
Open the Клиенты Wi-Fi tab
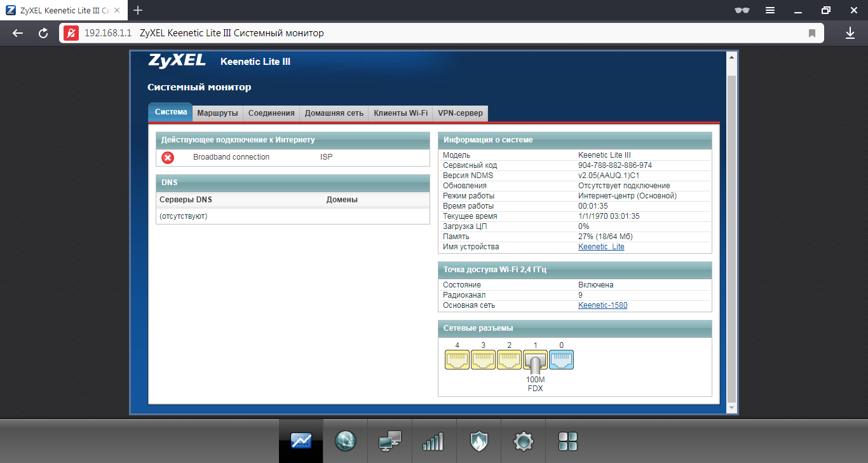pos(400,113)
